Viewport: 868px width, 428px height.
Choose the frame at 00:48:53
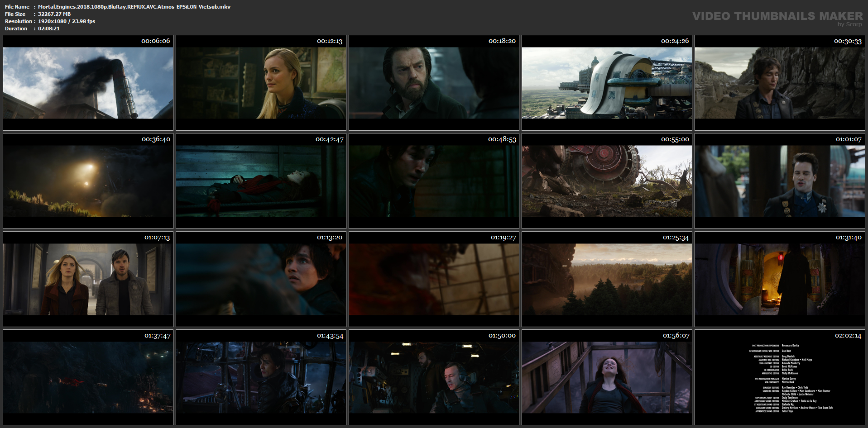click(x=434, y=181)
